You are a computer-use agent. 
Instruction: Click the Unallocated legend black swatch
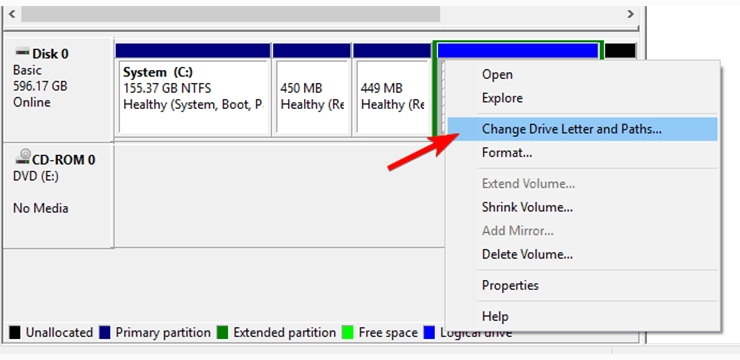click(x=15, y=333)
